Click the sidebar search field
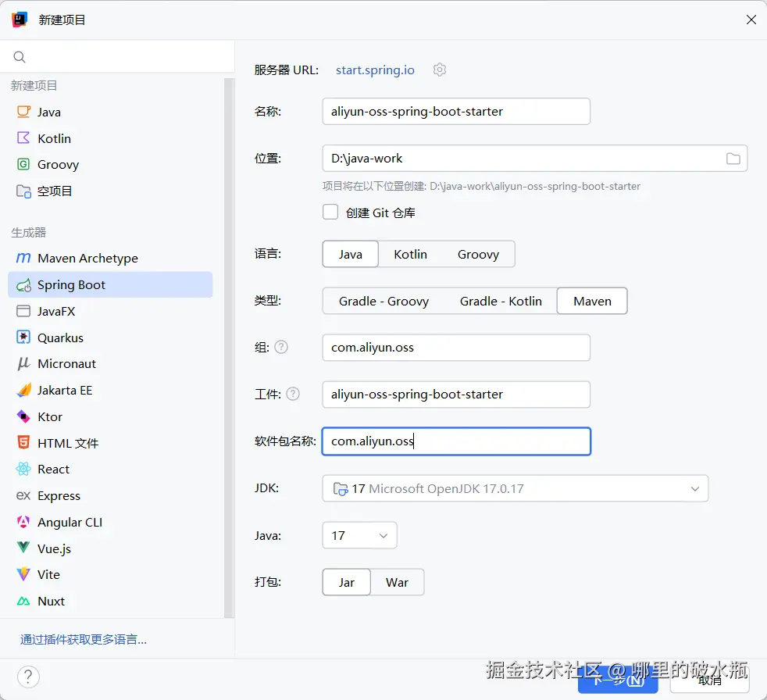The image size is (767, 700). pos(117,57)
